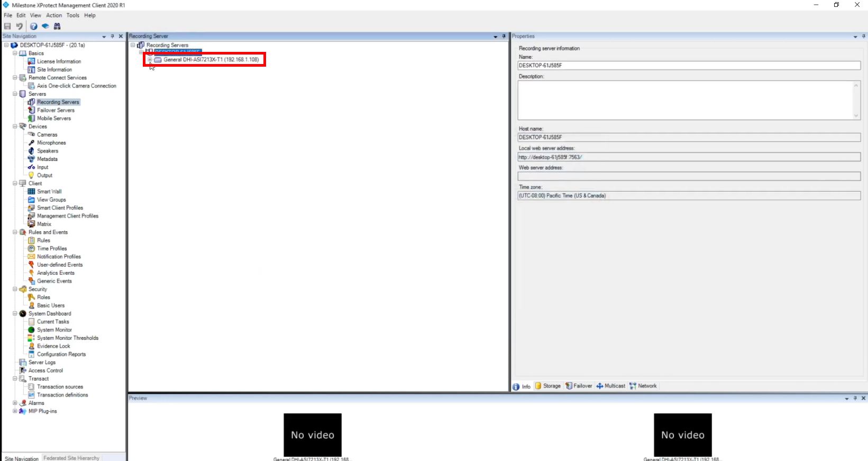This screenshot has height=461, width=868.
Task: Click the Undo arrow toolbar icon
Action: 20,26
